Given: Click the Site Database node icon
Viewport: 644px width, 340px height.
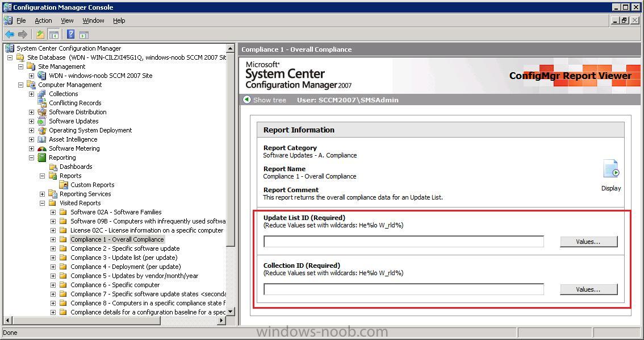Looking at the screenshot, I should click(20, 57).
